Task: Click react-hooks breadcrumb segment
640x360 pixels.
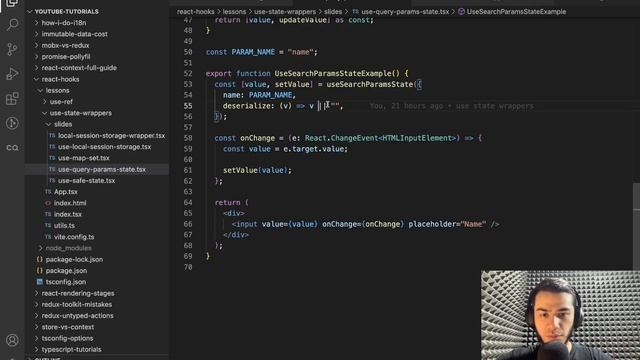Action: click(196, 12)
